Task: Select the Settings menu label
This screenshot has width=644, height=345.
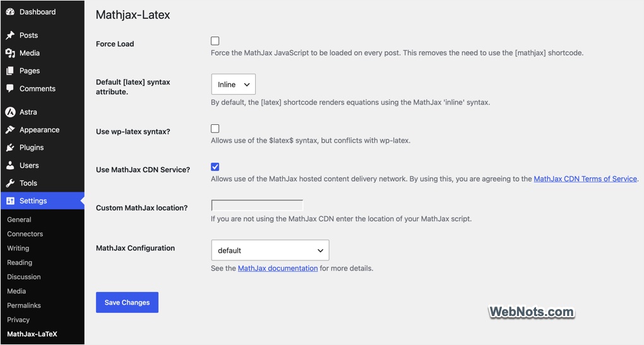Action: [33, 201]
